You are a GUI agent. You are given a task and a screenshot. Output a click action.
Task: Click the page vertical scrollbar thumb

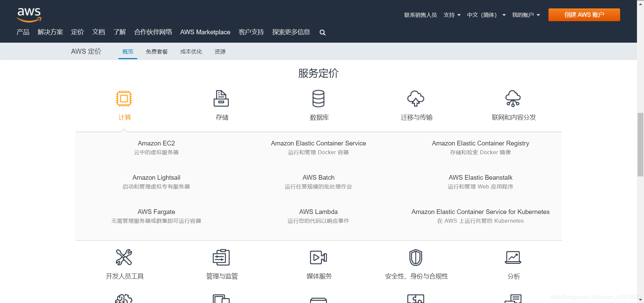[x=640, y=144]
